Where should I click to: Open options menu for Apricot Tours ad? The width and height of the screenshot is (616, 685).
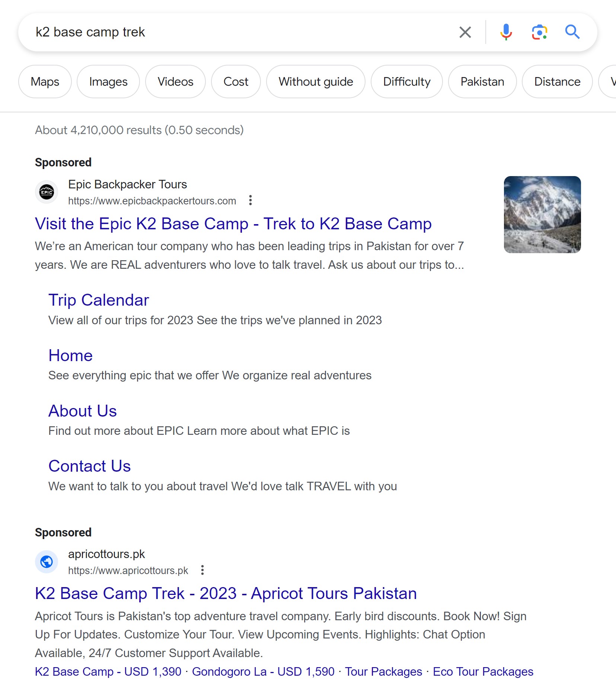click(202, 570)
